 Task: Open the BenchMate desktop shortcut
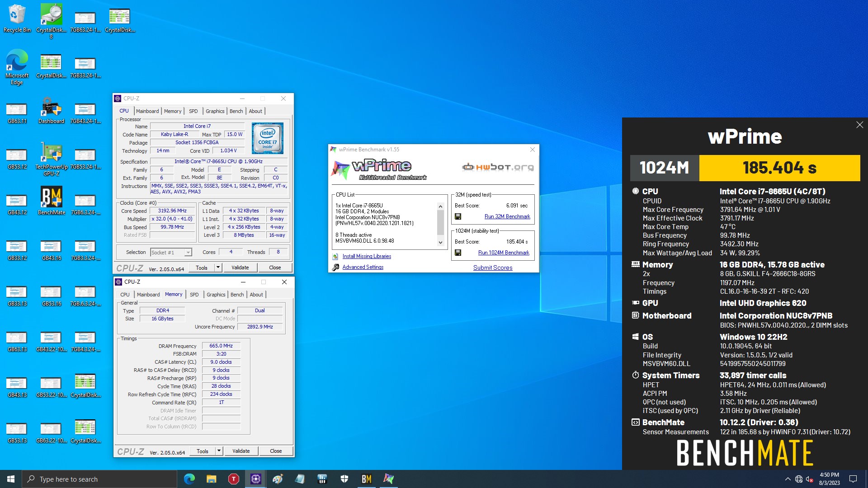51,201
